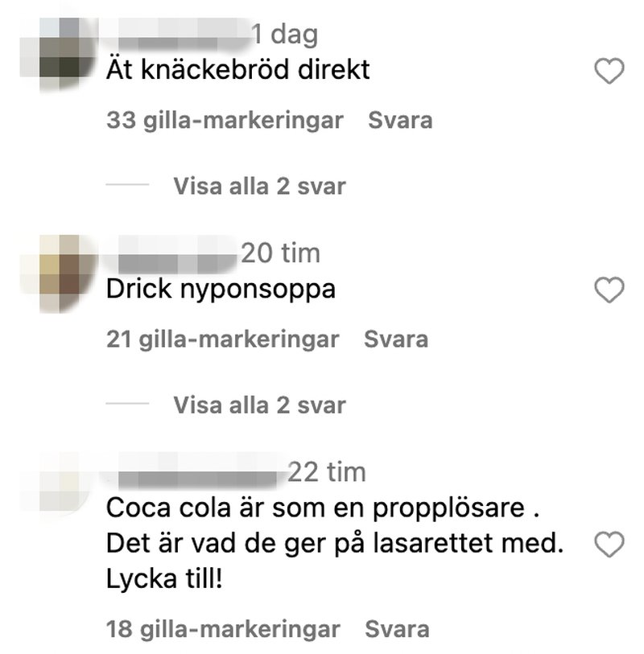Reply to the Coca cola comment via Svara
Screen dimensions: 644x654
(397, 629)
